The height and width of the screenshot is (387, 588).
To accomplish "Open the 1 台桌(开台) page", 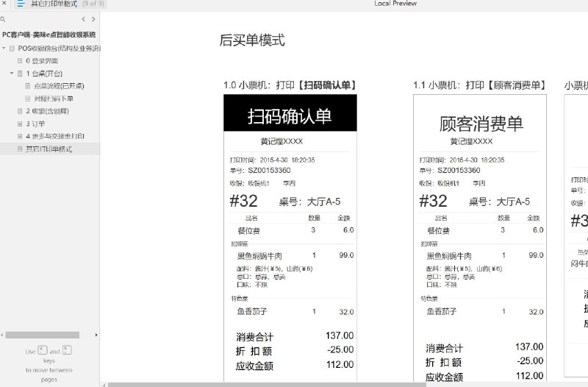I will tap(44, 74).
